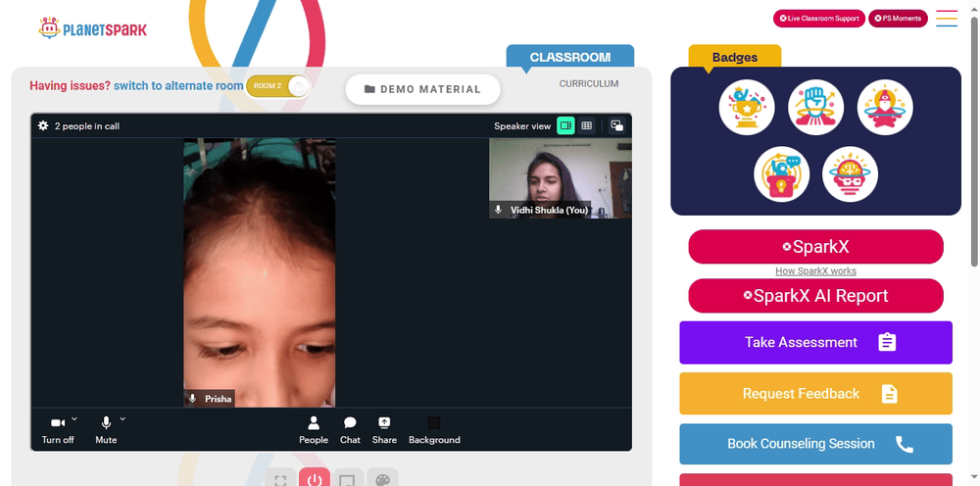Click Live Classroom Support button
The width and height of the screenshot is (980, 486).
click(x=818, y=18)
